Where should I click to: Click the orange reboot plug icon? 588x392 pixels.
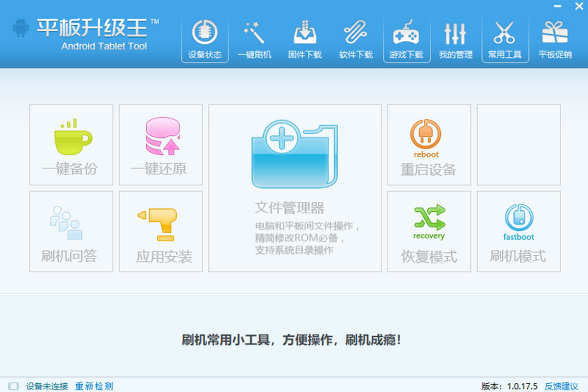(x=425, y=134)
